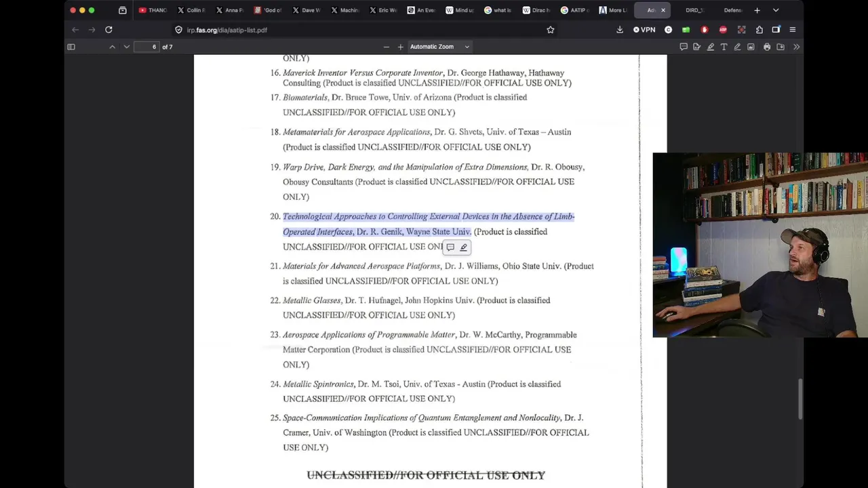Image resolution: width=868 pixels, height=488 pixels.
Task: Switch to the Collin R X tab
Action: point(191,10)
